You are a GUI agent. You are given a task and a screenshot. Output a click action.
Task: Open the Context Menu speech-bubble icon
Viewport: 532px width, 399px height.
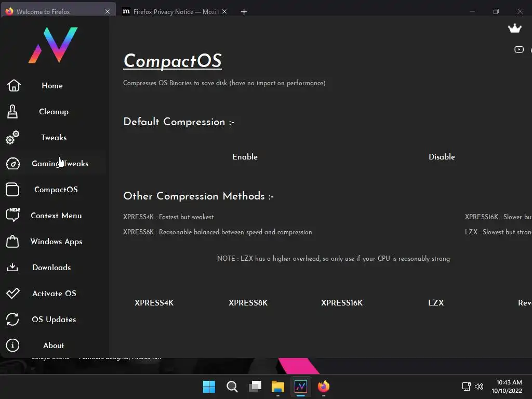point(13,215)
